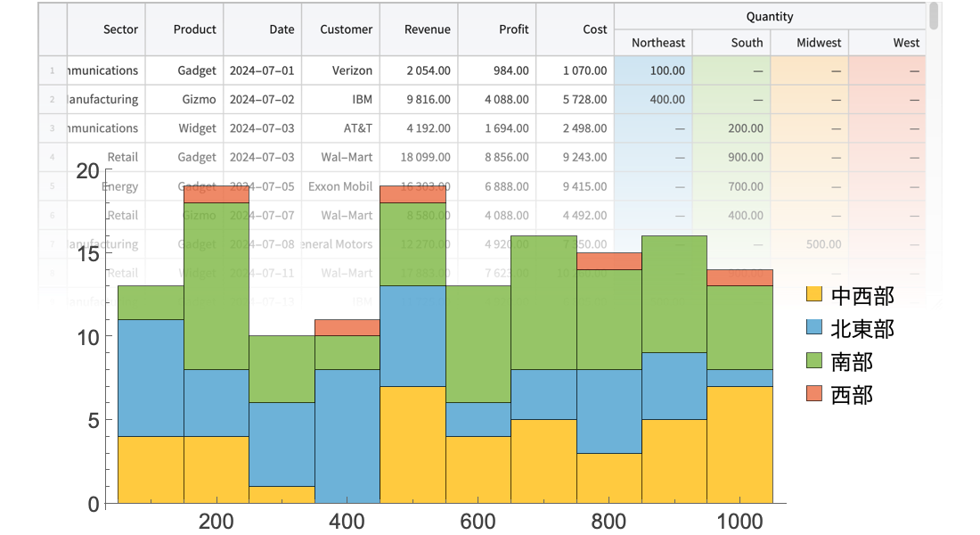
Task: Click the Quantity group header
Action: pyautogui.click(x=770, y=16)
